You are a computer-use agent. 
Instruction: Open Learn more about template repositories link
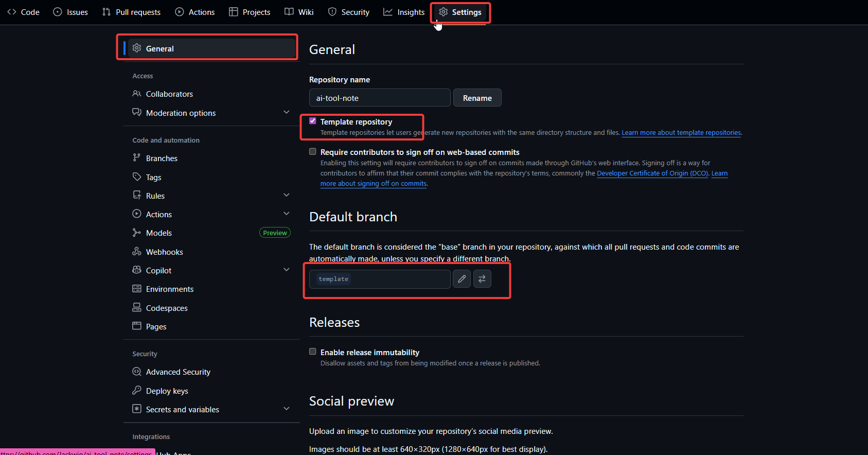pos(681,133)
